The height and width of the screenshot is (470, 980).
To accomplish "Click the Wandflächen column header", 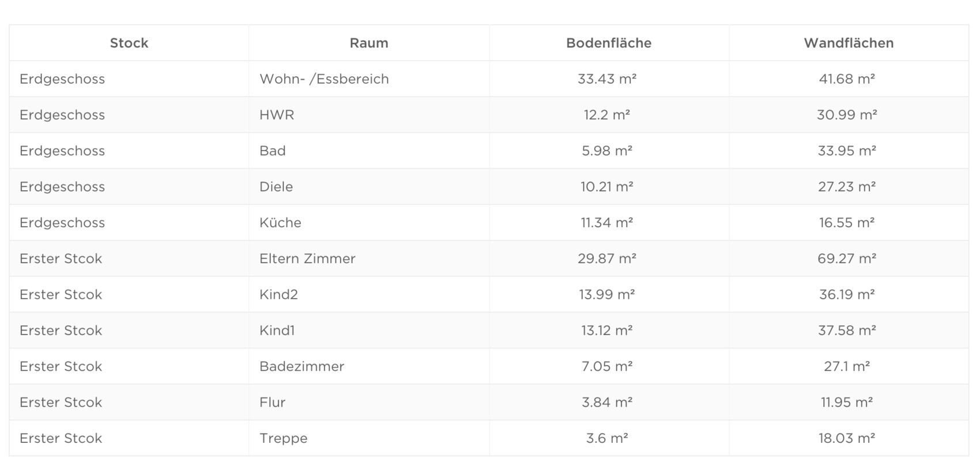I will tap(849, 43).
